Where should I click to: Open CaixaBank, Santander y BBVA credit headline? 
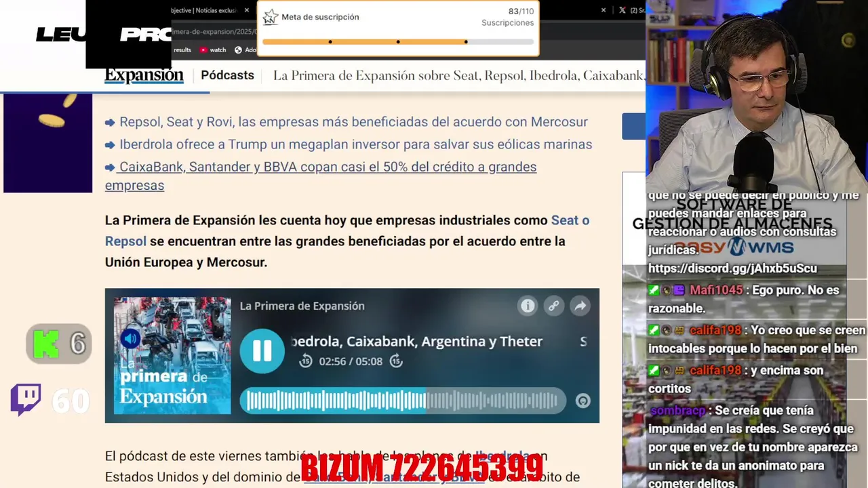321,176
